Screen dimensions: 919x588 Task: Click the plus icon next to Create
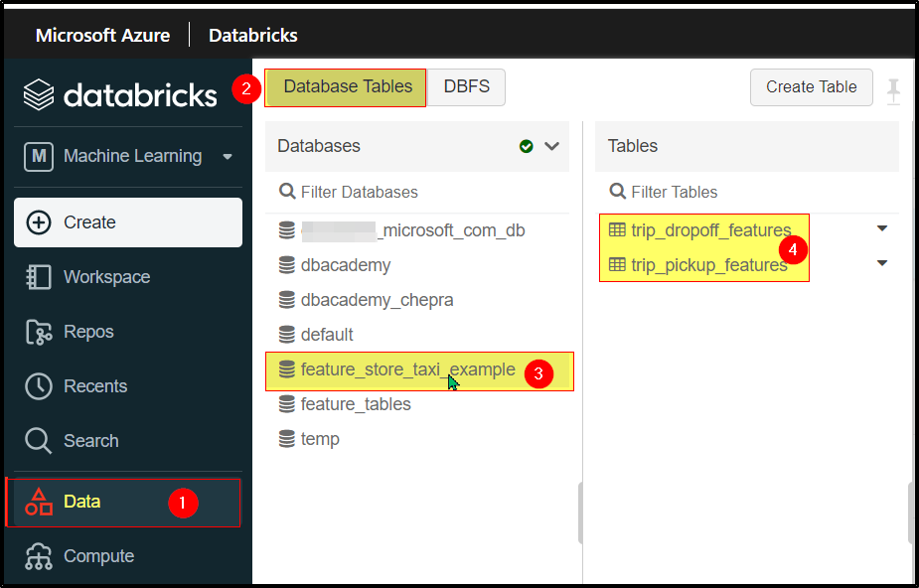(x=39, y=222)
